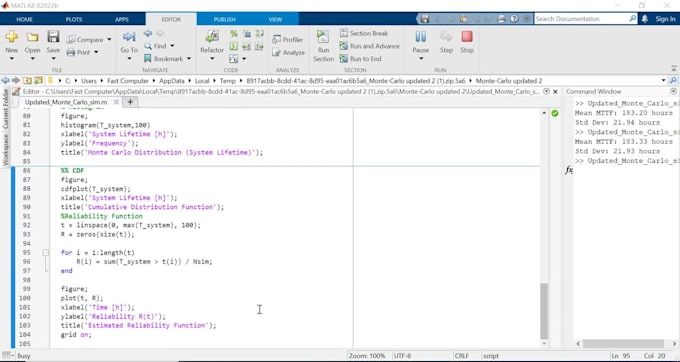680x362 pixels.
Task: Click Analyze in the Analyze group
Action: [288, 52]
